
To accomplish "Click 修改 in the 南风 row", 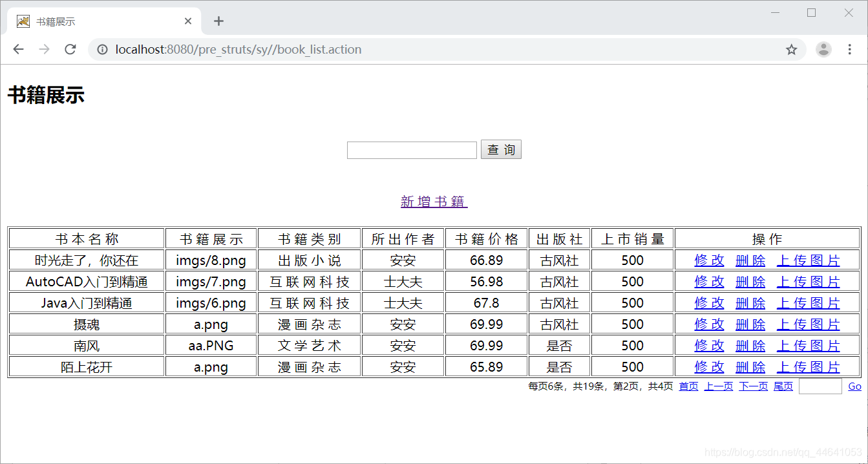I will click(710, 346).
